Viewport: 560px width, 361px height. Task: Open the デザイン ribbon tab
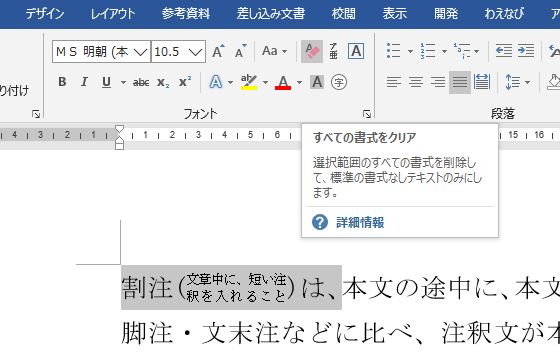coord(45,14)
